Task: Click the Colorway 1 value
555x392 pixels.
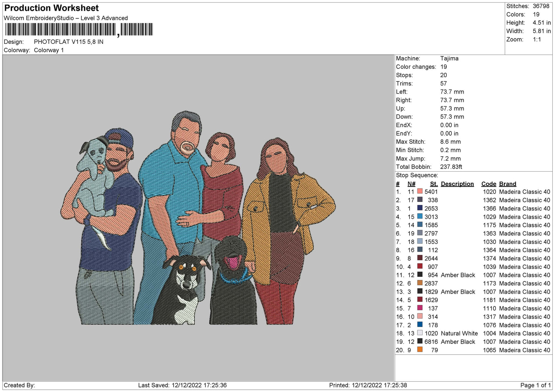Action: [x=49, y=50]
